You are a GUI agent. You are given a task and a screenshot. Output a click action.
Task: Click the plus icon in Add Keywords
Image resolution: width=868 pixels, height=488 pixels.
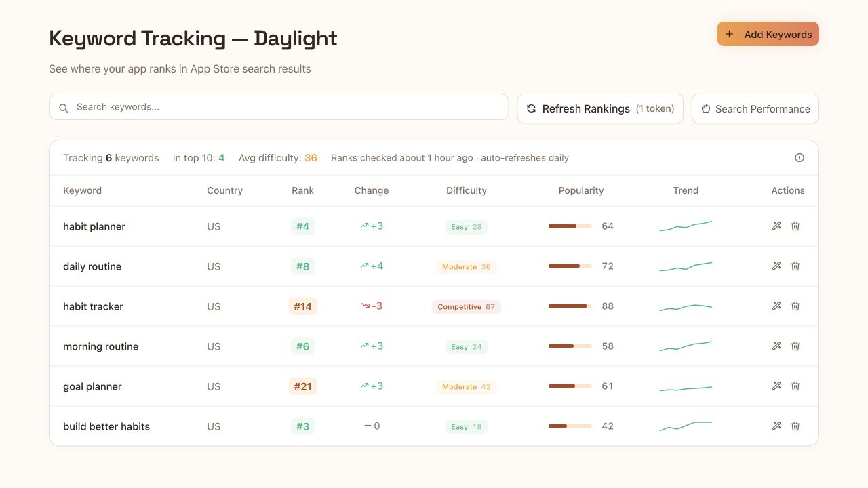730,34
